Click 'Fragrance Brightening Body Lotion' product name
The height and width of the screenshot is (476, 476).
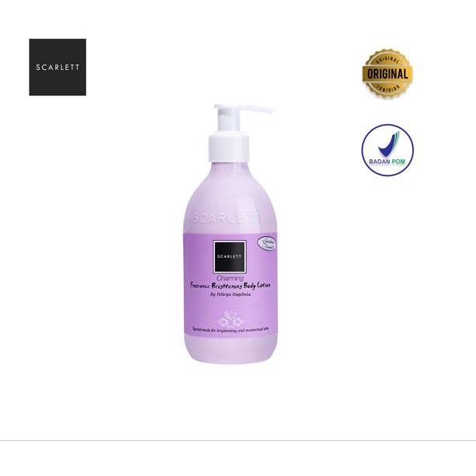[230, 286]
